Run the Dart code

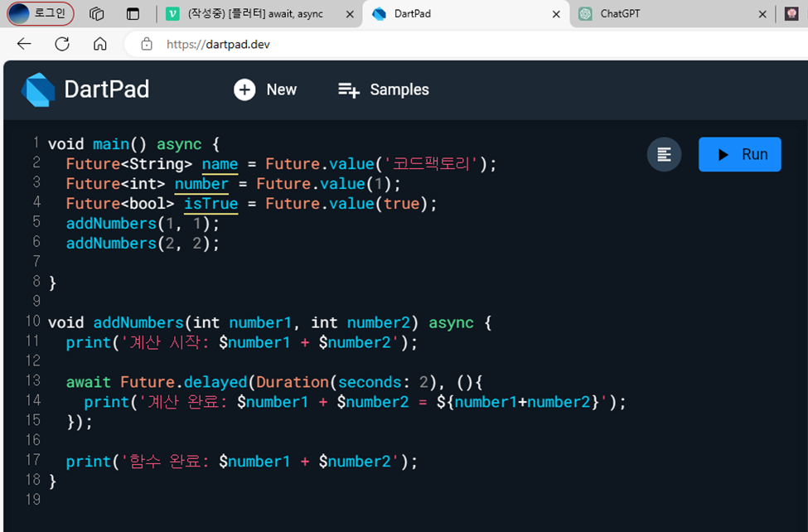pos(739,154)
